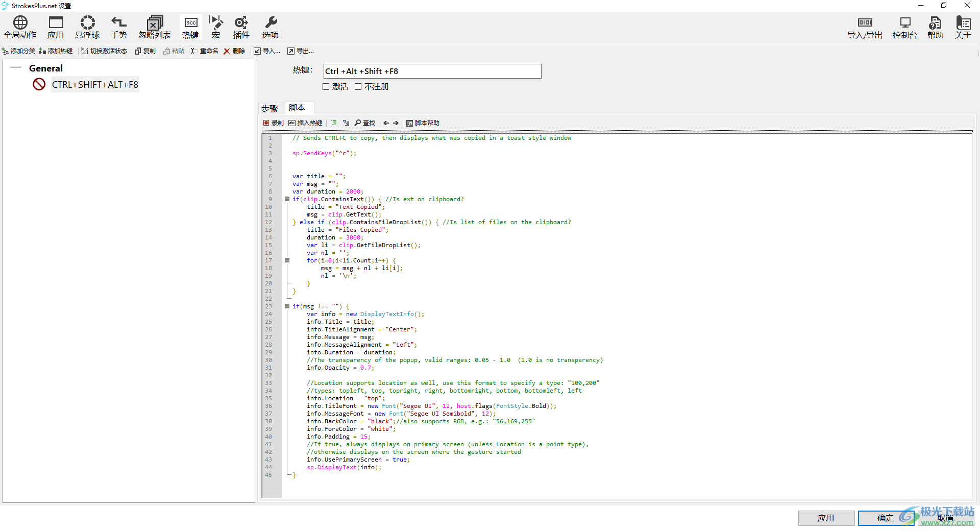Open the 宏 (Macros) section
The image size is (980, 531).
point(216,28)
